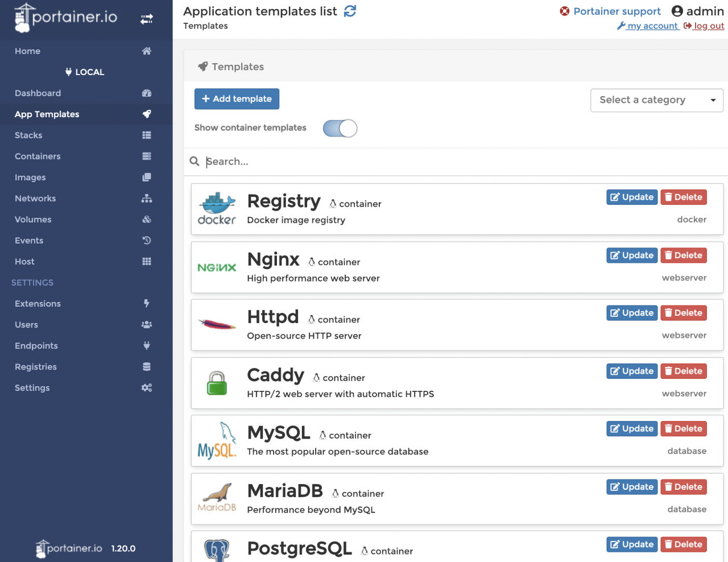This screenshot has width=728, height=562.
Task: Click the Extensions bolt icon
Action: tap(147, 304)
